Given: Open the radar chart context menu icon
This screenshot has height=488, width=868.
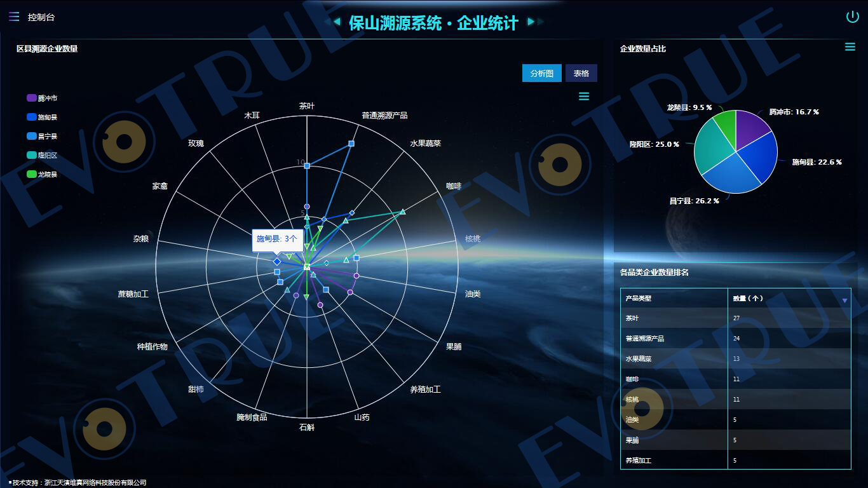Looking at the screenshot, I should [584, 96].
